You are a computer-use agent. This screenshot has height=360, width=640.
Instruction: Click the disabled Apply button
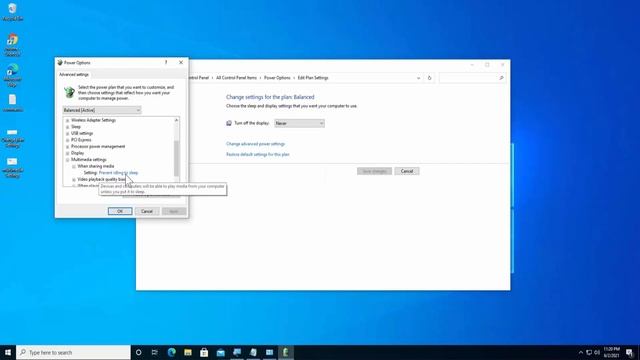tap(174, 211)
